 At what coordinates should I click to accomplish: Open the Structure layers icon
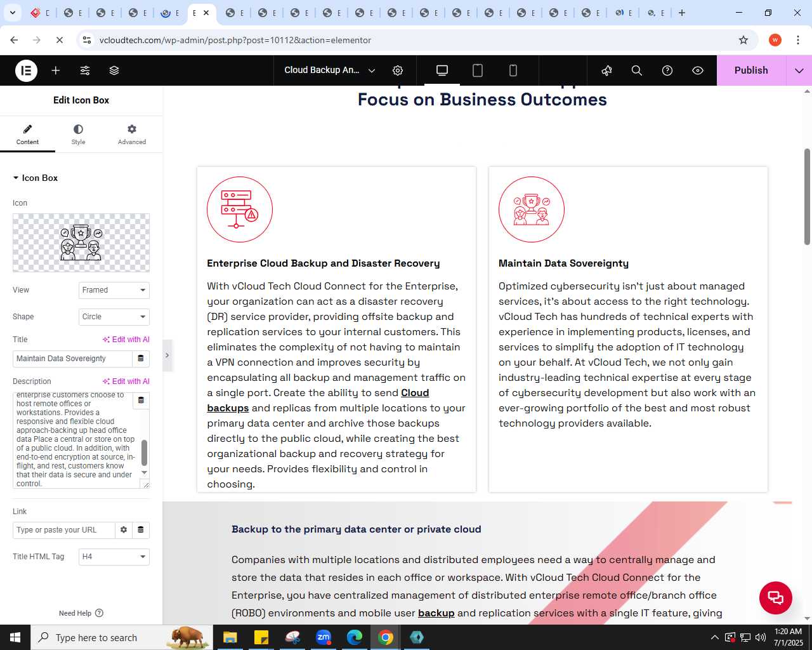[x=114, y=70]
